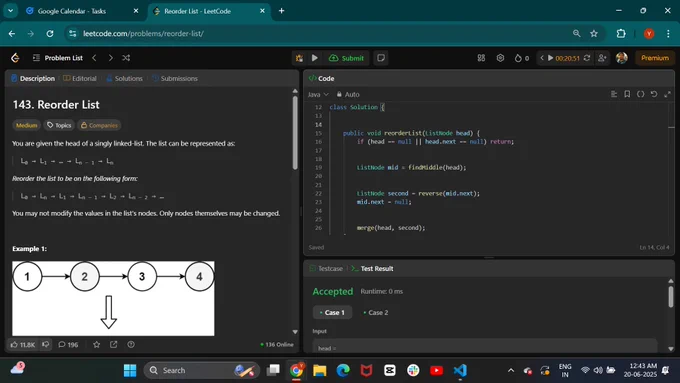680x383 pixels.
Task: Click the Premium button
Action: click(655, 58)
